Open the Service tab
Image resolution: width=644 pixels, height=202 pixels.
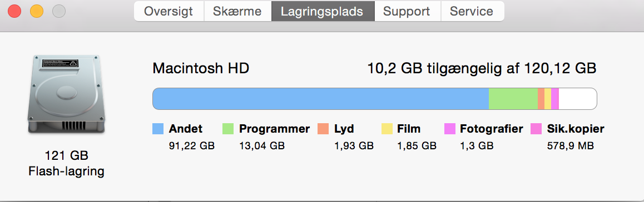point(472,11)
